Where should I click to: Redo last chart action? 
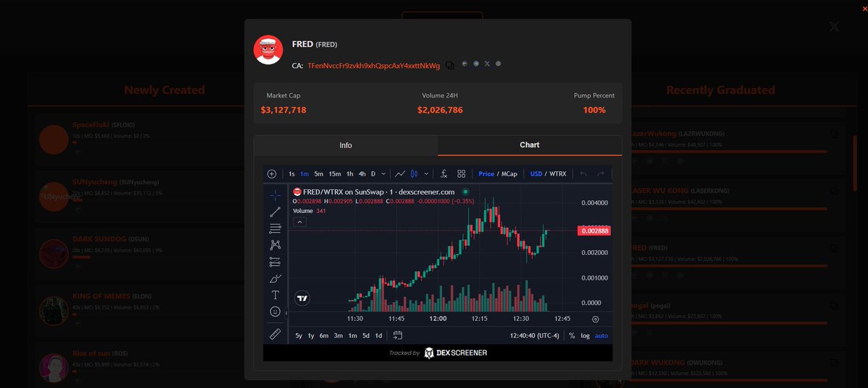click(600, 174)
